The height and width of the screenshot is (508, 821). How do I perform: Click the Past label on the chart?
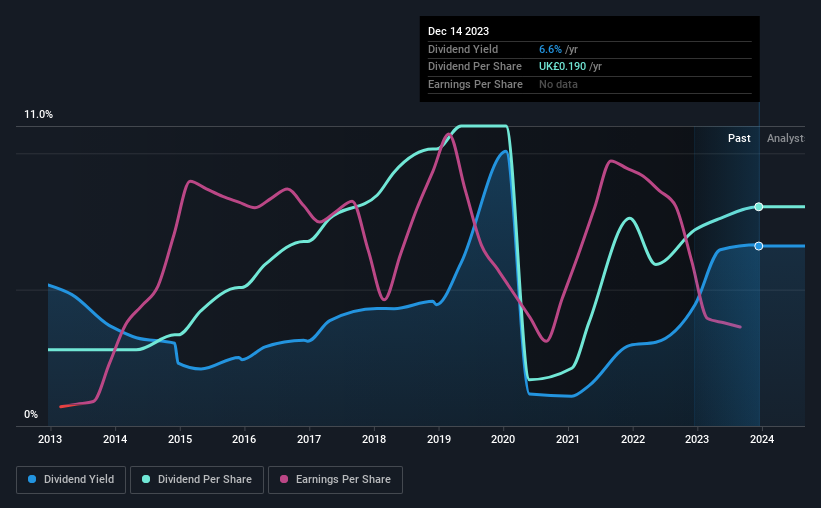(739, 138)
